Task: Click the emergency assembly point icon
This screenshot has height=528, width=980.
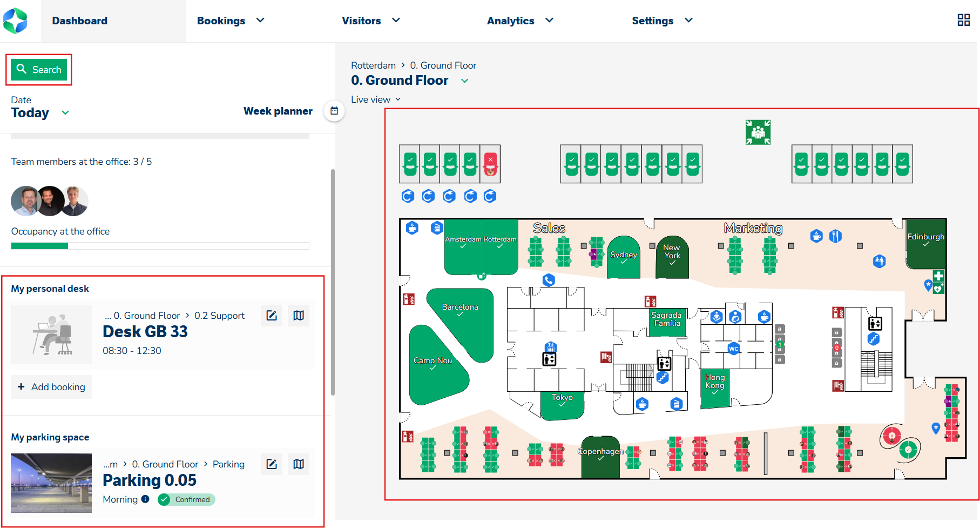Action: (758, 132)
